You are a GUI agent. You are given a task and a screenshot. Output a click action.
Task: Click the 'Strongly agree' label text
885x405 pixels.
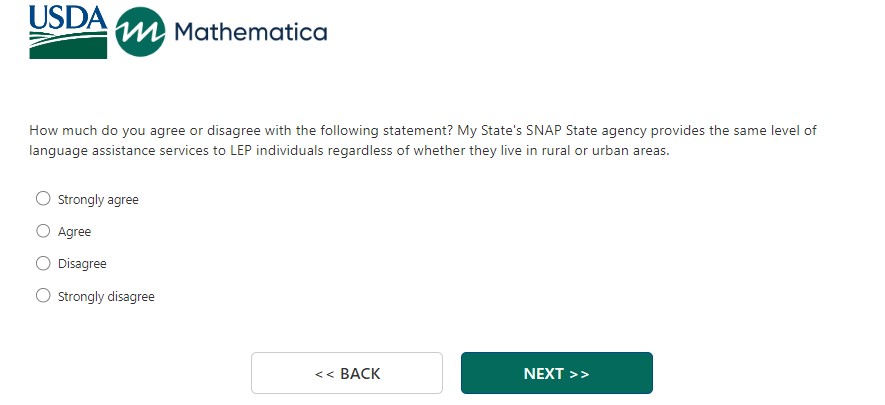[98, 200]
